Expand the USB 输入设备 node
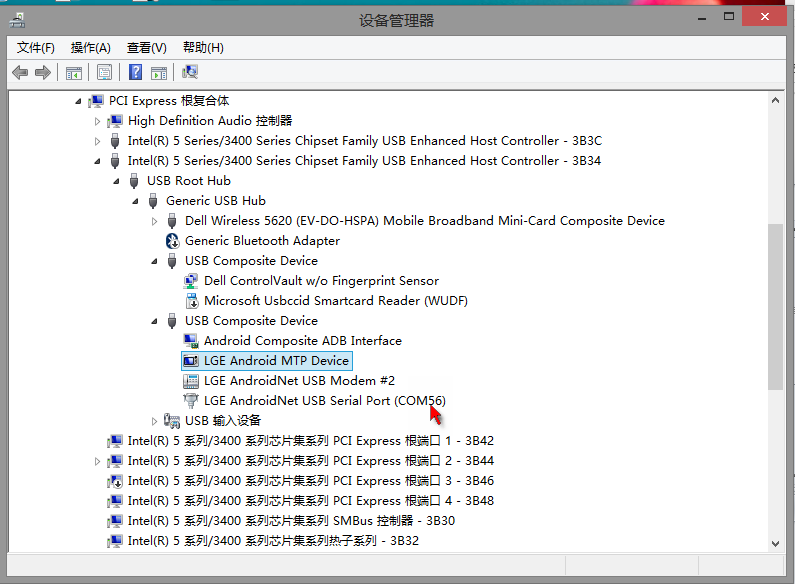The height and width of the screenshot is (584, 795). (x=155, y=421)
